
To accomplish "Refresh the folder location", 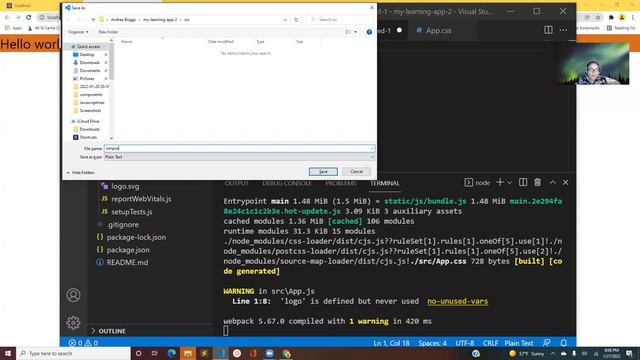I will click(x=296, y=20).
